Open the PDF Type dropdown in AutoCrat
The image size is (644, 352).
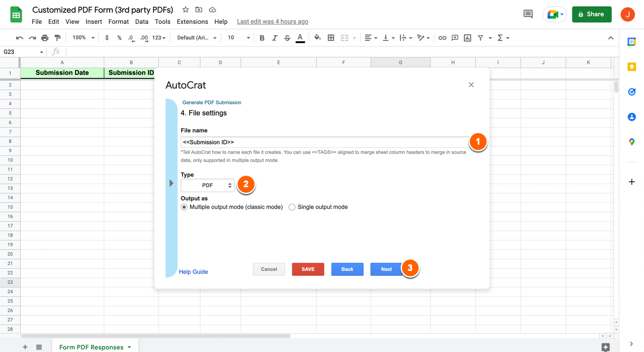[x=208, y=185]
